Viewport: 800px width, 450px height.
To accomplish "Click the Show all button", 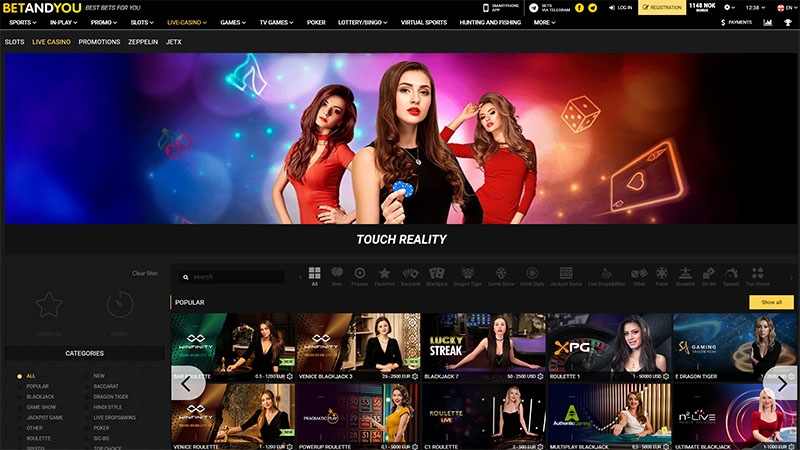I will coord(771,302).
